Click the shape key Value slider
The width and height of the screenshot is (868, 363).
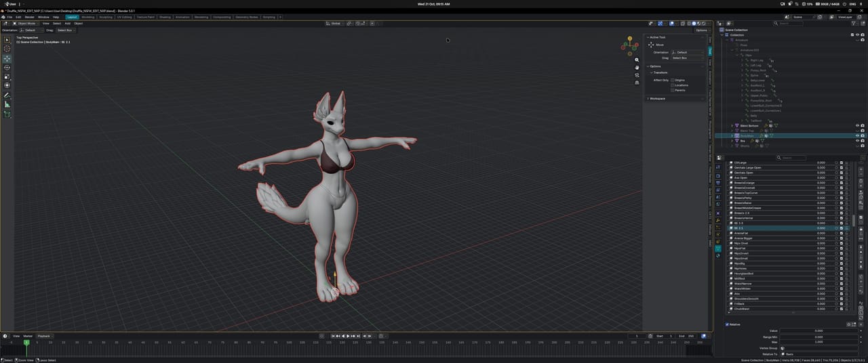pos(818,330)
